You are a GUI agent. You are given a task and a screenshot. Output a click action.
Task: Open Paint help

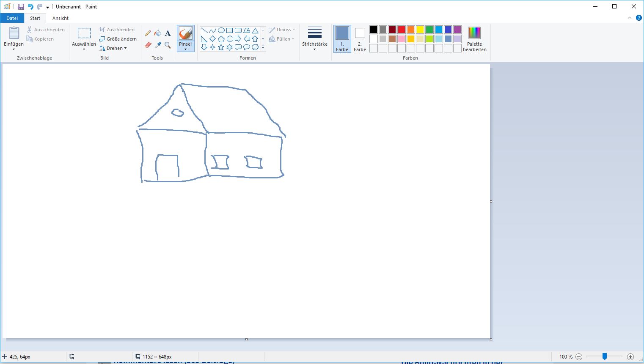[639, 18]
